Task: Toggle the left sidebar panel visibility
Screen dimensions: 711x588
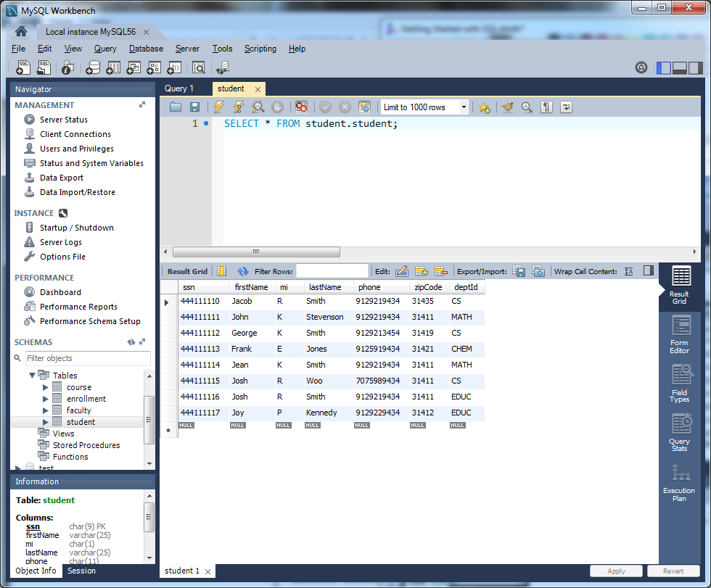Action: pos(663,68)
